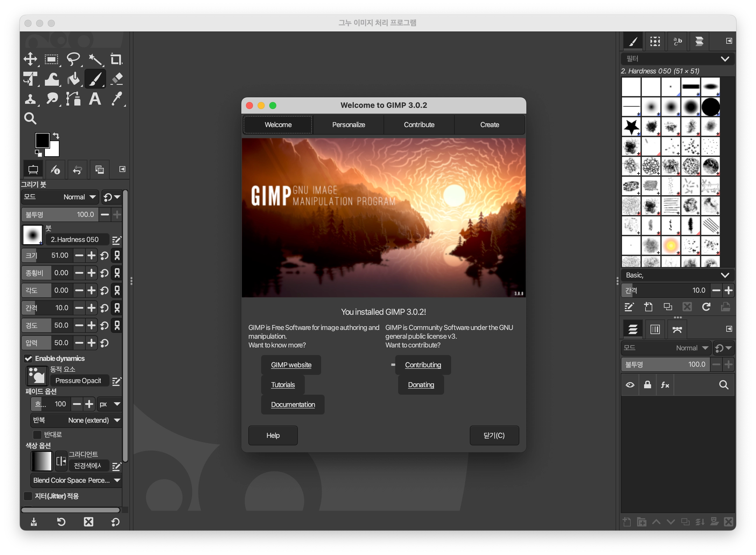Open brushes dock tab menu arrow
This screenshot has height=555, width=756.
(729, 41)
